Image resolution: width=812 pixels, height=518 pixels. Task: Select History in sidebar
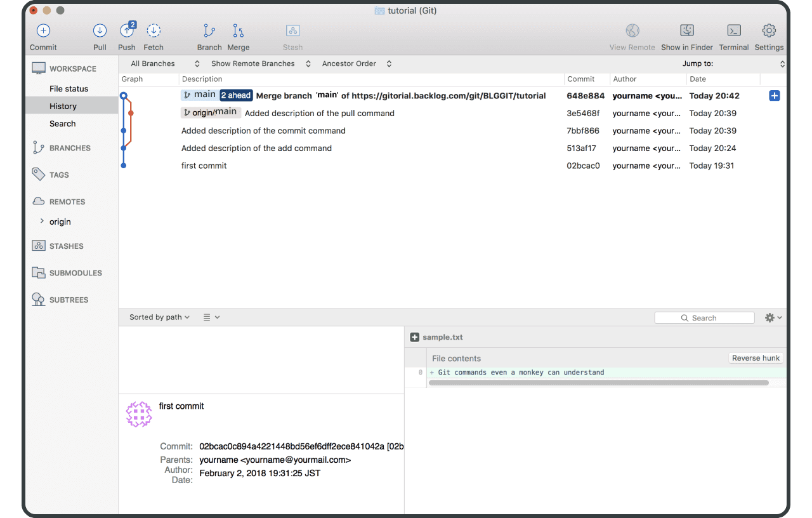point(72,106)
